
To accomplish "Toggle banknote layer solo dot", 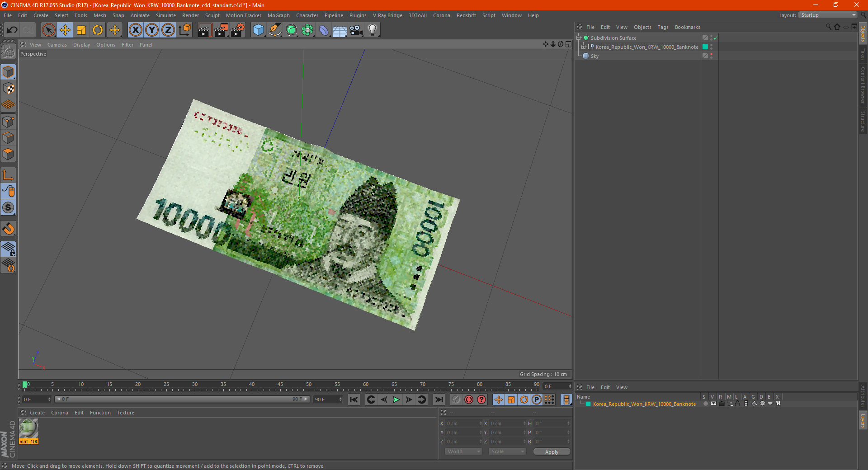I will [x=705, y=404].
